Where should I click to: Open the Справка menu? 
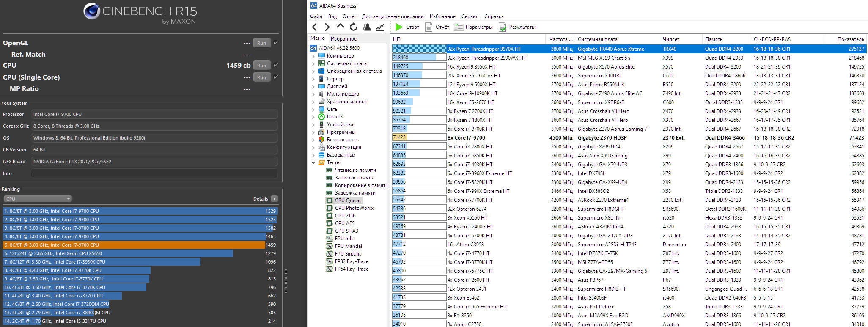pos(494,16)
